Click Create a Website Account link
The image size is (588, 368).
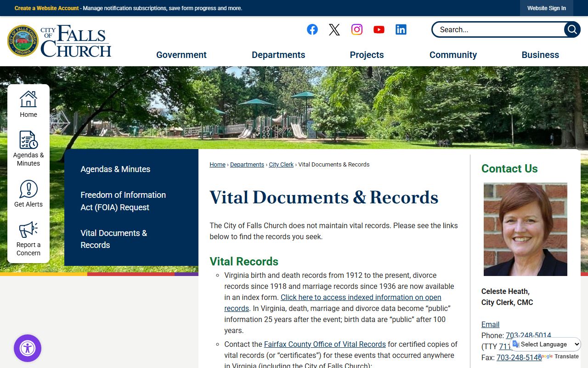(47, 8)
